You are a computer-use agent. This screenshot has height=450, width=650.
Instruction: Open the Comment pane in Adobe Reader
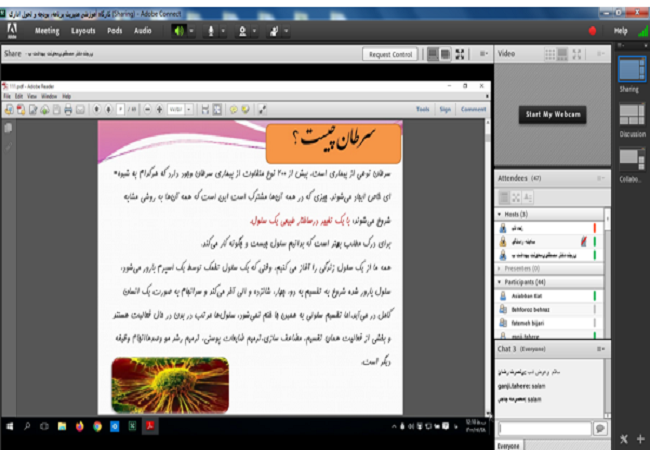pyautogui.click(x=473, y=108)
